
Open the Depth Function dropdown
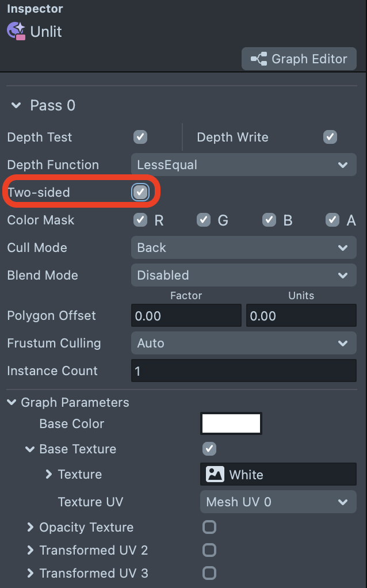(x=243, y=165)
